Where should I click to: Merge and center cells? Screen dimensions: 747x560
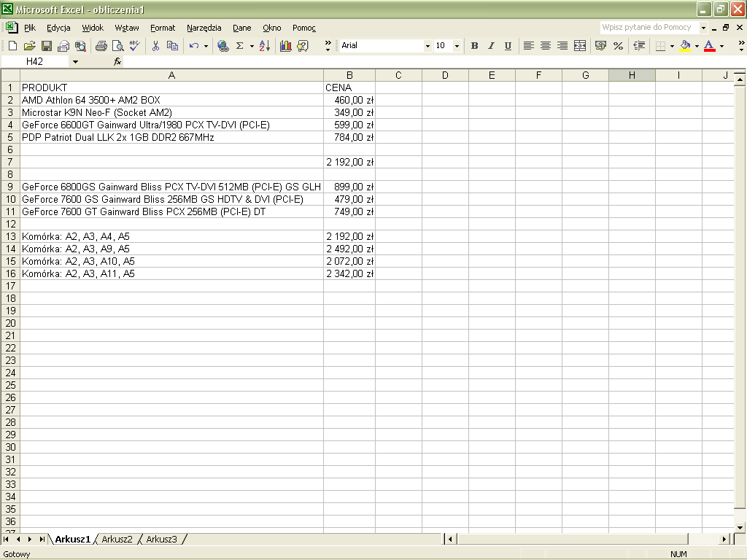click(x=580, y=46)
